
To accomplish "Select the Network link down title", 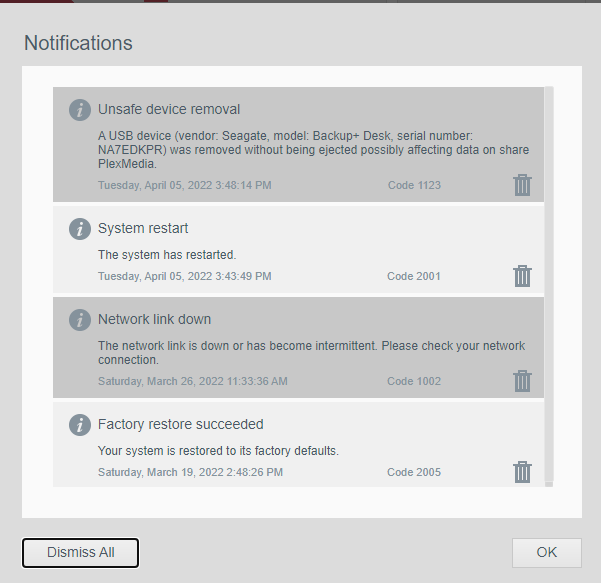I will 154,319.
